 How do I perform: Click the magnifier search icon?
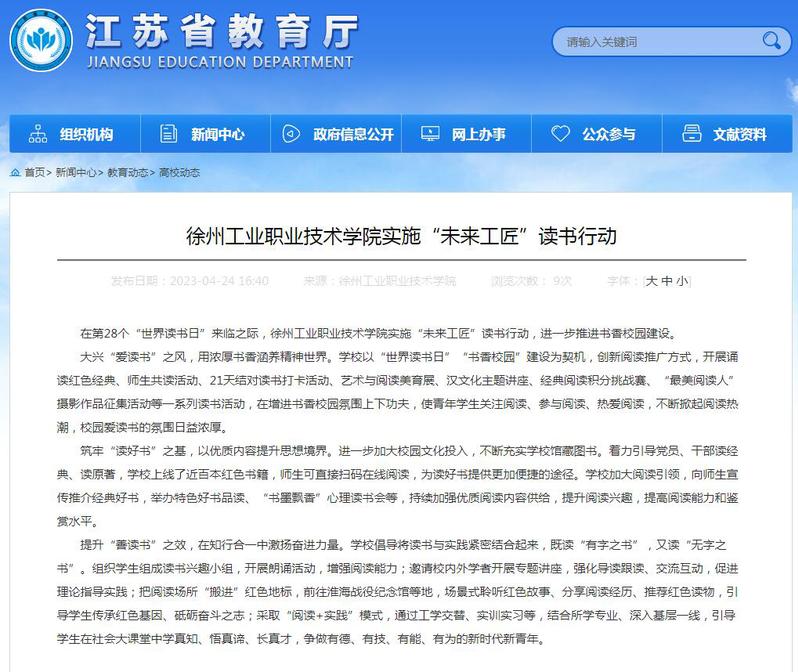pyautogui.click(x=771, y=41)
